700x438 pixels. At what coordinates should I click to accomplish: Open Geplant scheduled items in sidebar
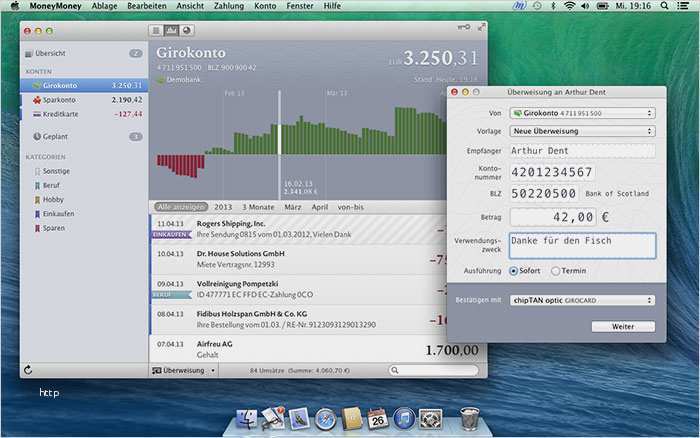[x=84, y=136]
